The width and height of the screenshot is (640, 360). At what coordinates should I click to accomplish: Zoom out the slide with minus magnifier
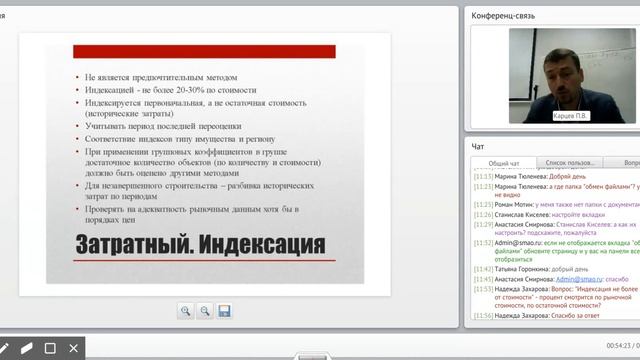[205, 311]
